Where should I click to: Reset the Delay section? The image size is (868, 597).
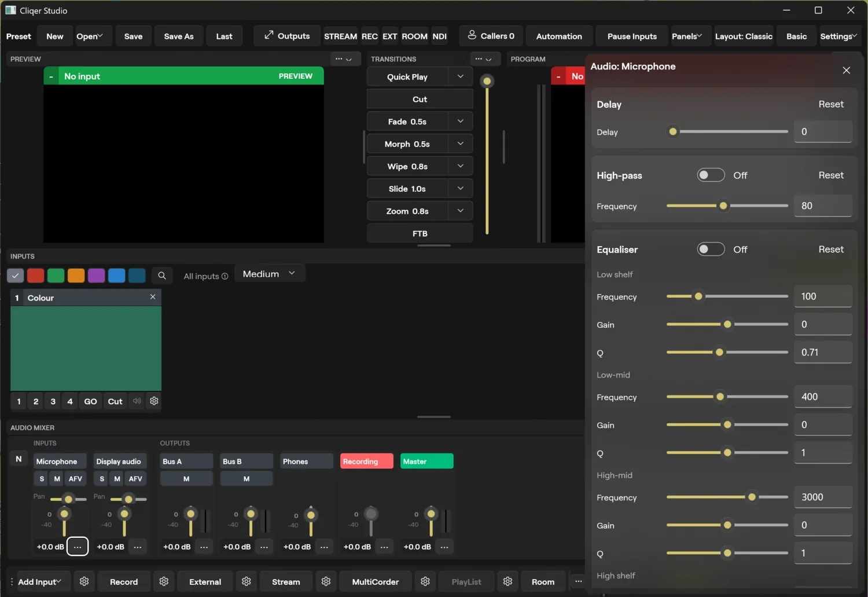[831, 104]
